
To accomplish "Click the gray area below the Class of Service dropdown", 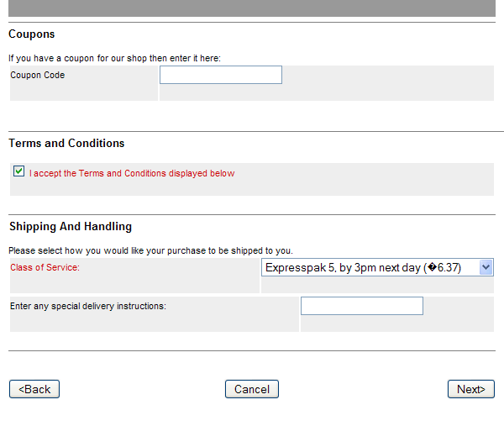I will [x=377, y=285].
